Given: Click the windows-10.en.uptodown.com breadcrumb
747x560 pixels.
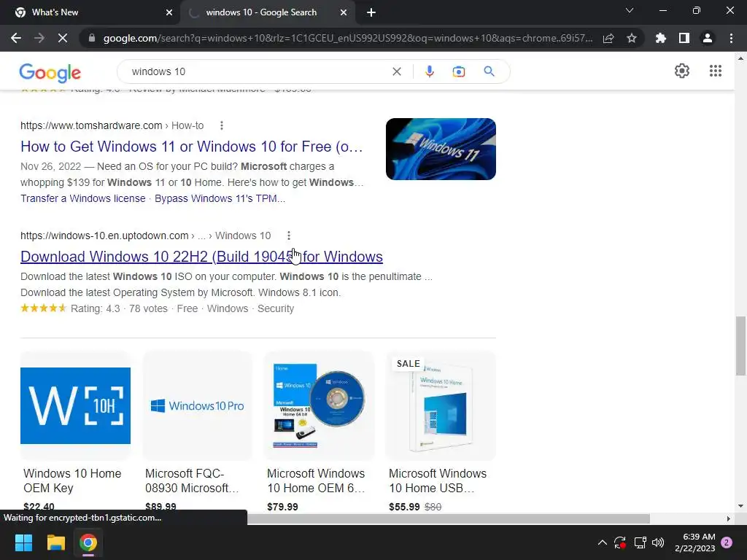Looking at the screenshot, I should click(145, 236).
